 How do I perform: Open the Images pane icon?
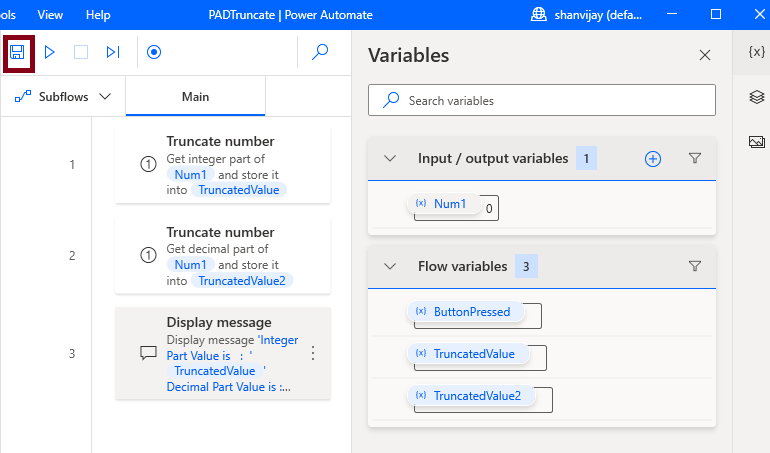click(x=756, y=142)
